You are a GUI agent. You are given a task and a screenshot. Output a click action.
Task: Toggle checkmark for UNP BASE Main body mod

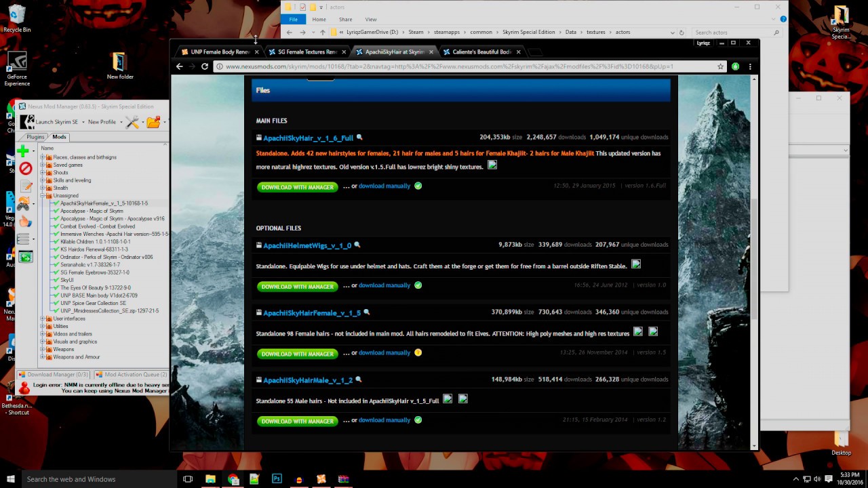57,296
